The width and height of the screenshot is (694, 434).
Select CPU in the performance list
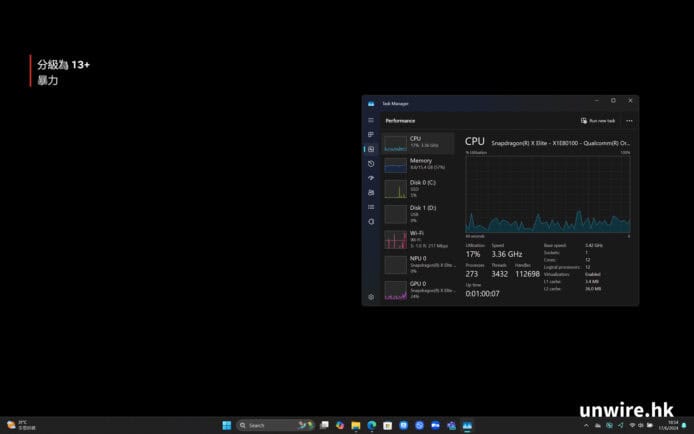coord(418,143)
